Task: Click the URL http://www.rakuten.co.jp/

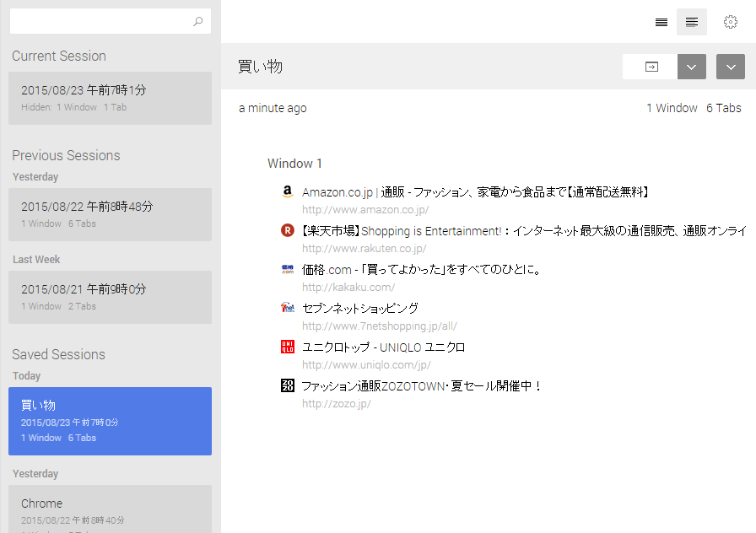Action: tap(364, 249)
